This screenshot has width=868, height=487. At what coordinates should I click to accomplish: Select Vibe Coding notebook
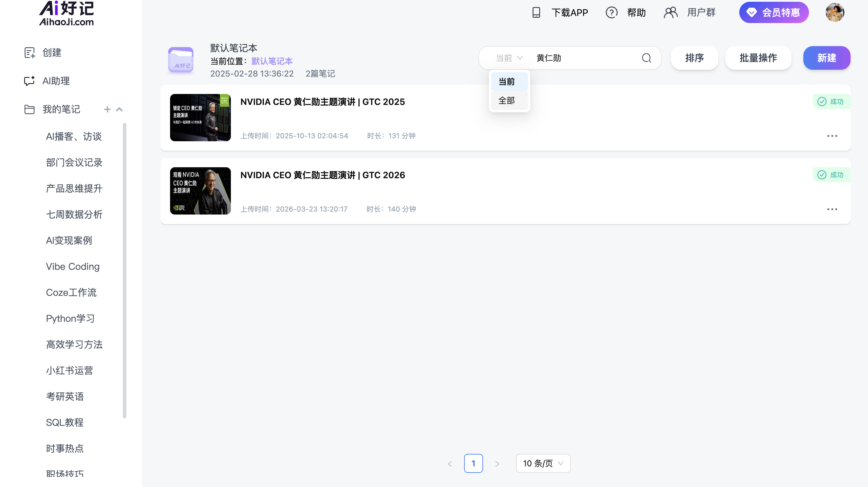tap(72, 267)
